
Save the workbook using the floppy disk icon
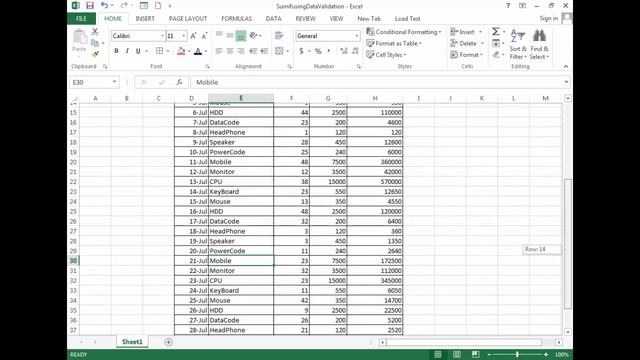point(90,6)
